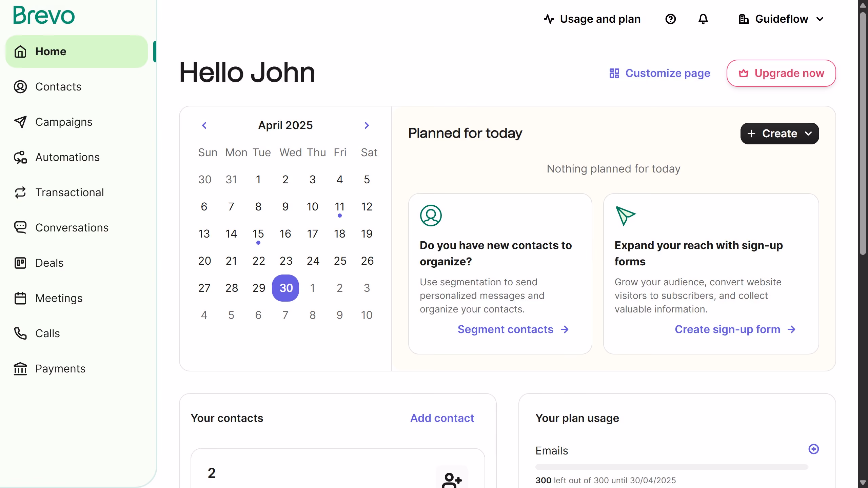Open Conversations in the sidebar
The height and width of the screenshot is (488, 868).
click(77, 228)
